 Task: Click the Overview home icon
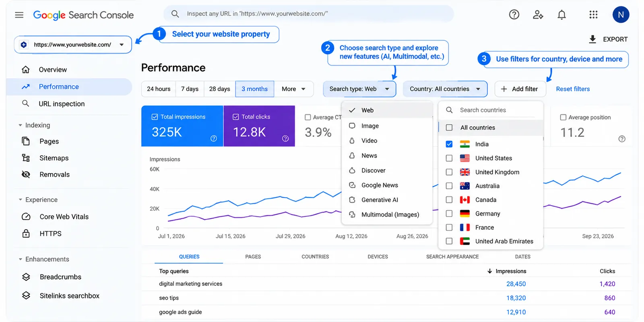click(x=26, y=70)
